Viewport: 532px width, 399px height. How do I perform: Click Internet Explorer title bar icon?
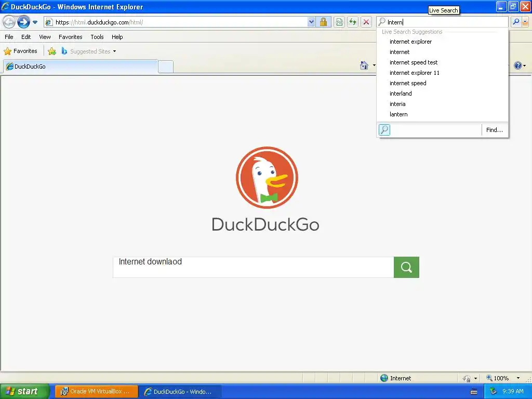pos(5,6)
